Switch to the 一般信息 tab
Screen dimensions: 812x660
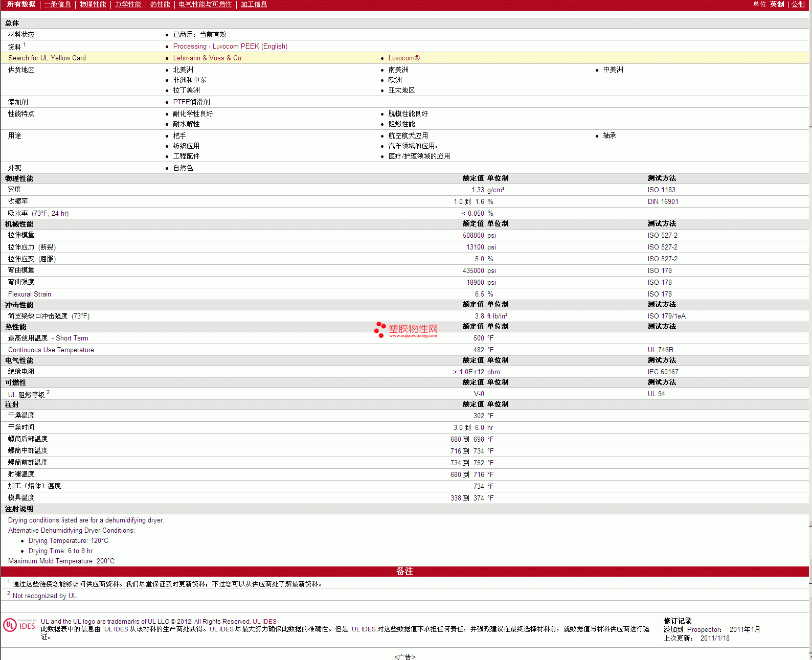coord(58,5)
